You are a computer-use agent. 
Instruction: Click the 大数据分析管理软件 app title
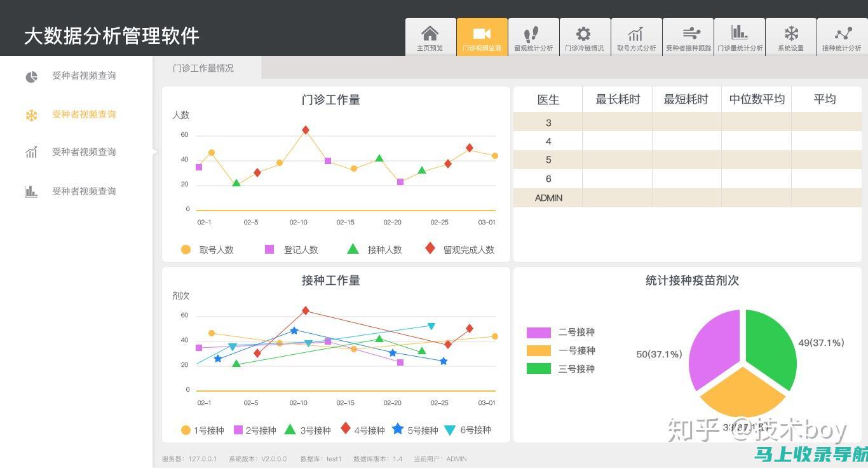[112, 36]
